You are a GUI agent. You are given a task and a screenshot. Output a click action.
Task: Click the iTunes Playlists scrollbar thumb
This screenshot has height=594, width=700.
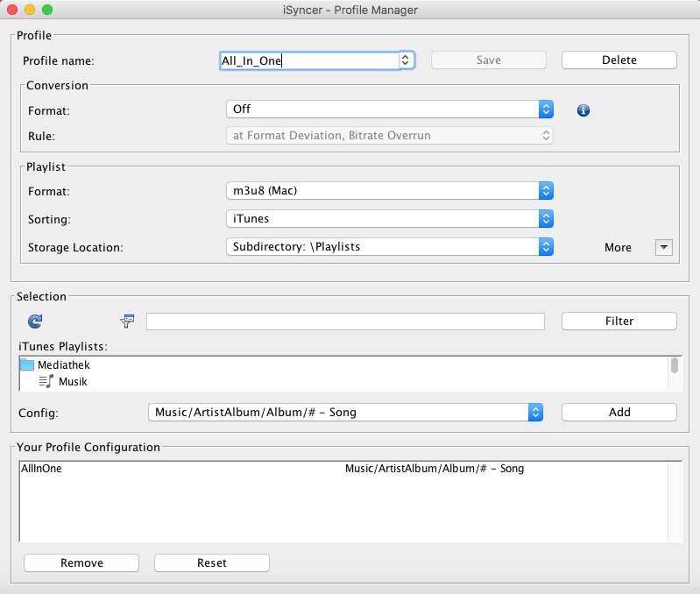pos(675,365)
